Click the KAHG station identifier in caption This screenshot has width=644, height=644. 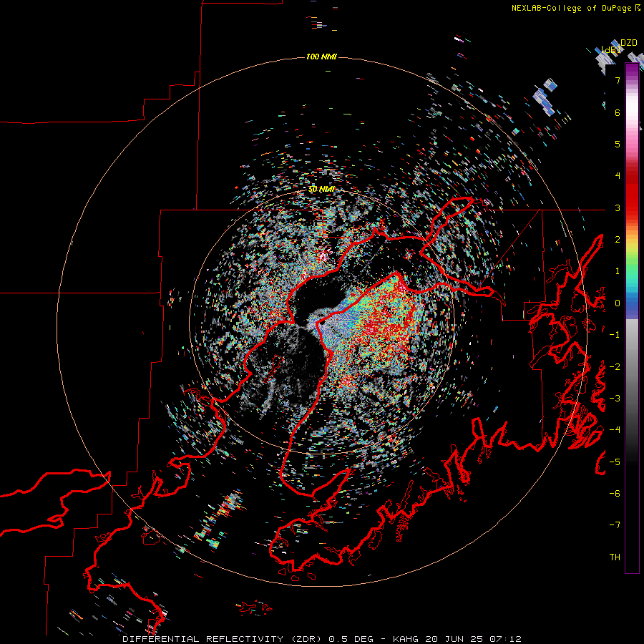tap(404, 639)
